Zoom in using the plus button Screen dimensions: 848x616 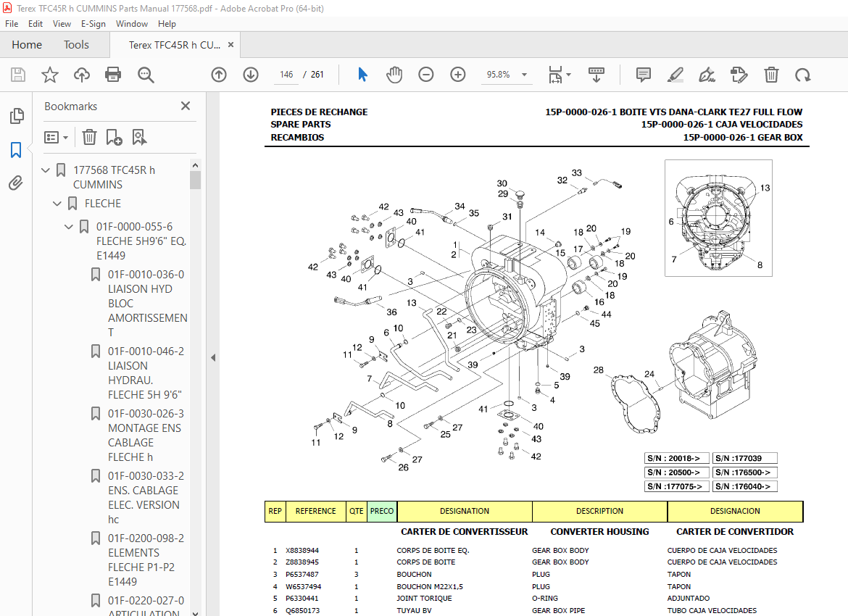(458, 75)
